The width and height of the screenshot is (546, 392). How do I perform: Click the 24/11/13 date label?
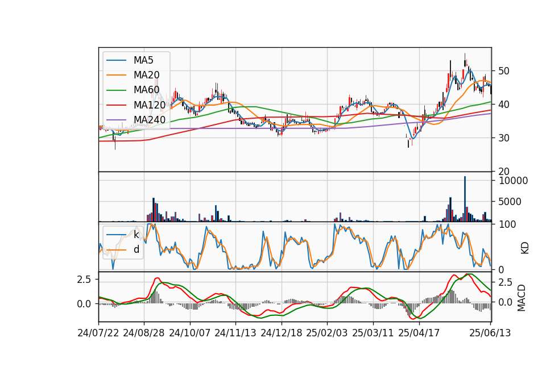tap(235, 333)
